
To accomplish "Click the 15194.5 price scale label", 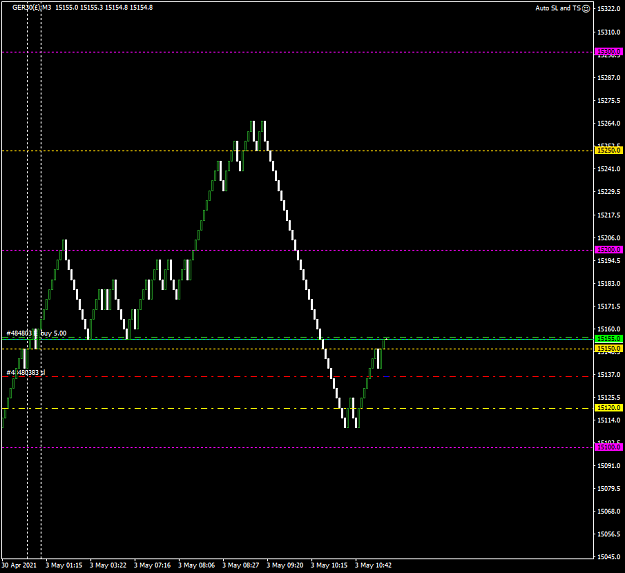I will [x=609, y=261].
